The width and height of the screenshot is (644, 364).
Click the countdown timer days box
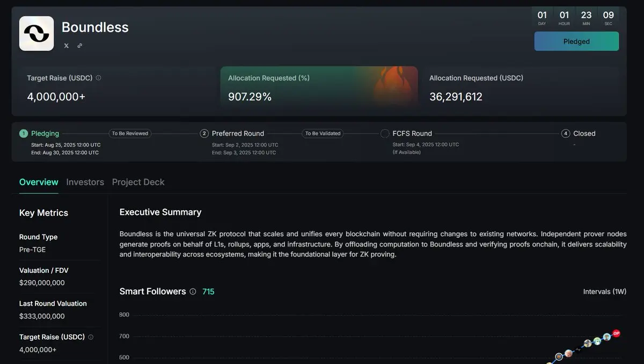click(x=542, y=17)
